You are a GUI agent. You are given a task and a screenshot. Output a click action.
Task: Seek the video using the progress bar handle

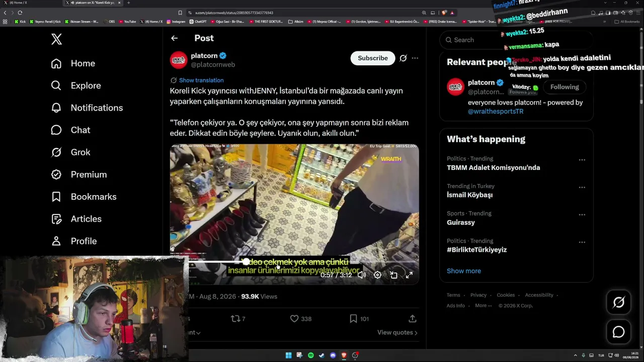246,261
